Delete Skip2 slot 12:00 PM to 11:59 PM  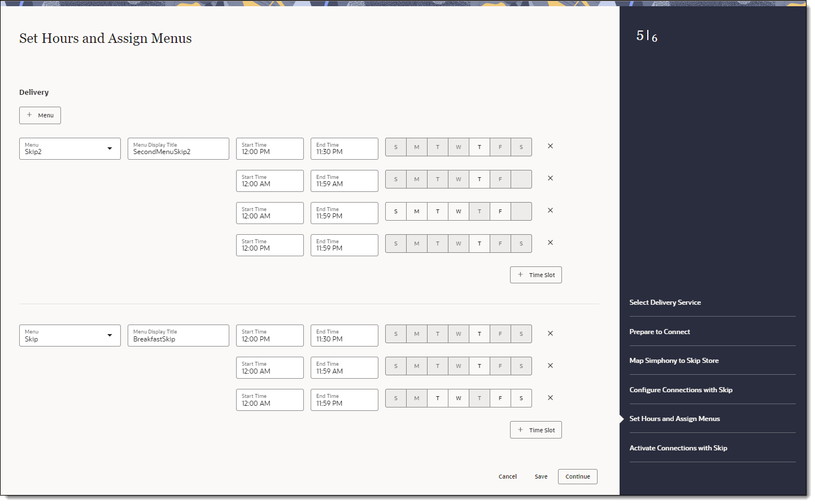(550, 243)
